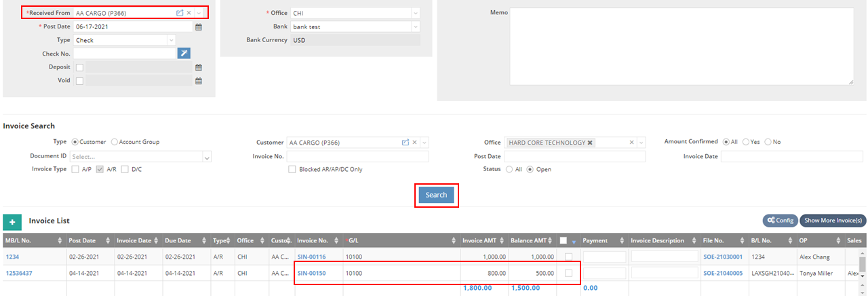Viewport: 868px width, 296px height.
Task: Enable Blocked AR/AP/DC Only checkbox
Action: click(x=293, y=169)
